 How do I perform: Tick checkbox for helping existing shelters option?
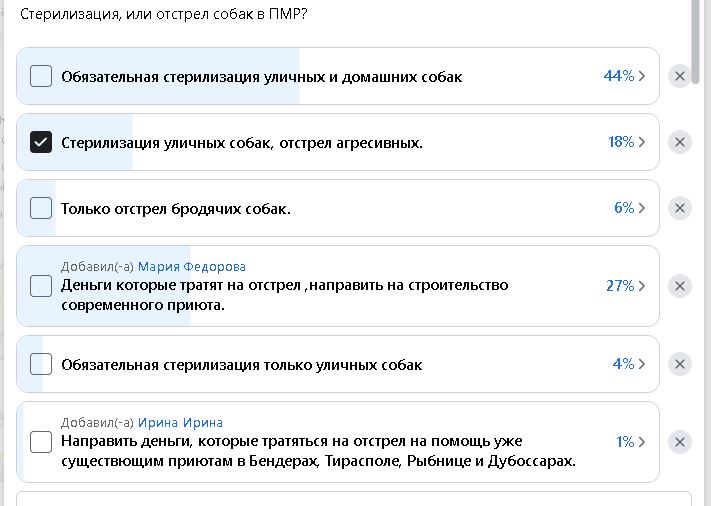point(41,442)
